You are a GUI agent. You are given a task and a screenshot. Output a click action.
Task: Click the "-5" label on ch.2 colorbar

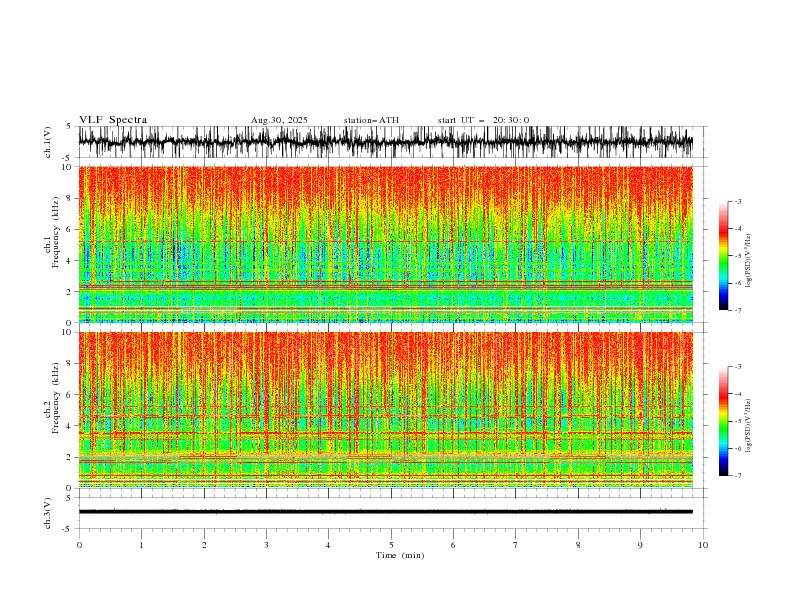[737, 421]
